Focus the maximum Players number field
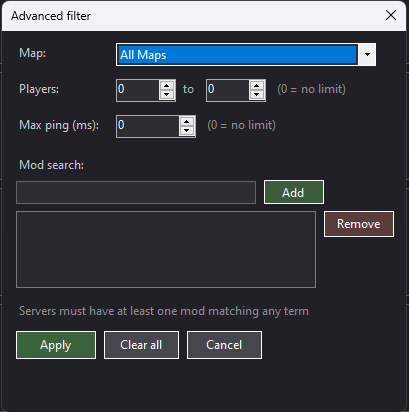The width and height of the screenshot is (409, 412). [x=228, y=90]
